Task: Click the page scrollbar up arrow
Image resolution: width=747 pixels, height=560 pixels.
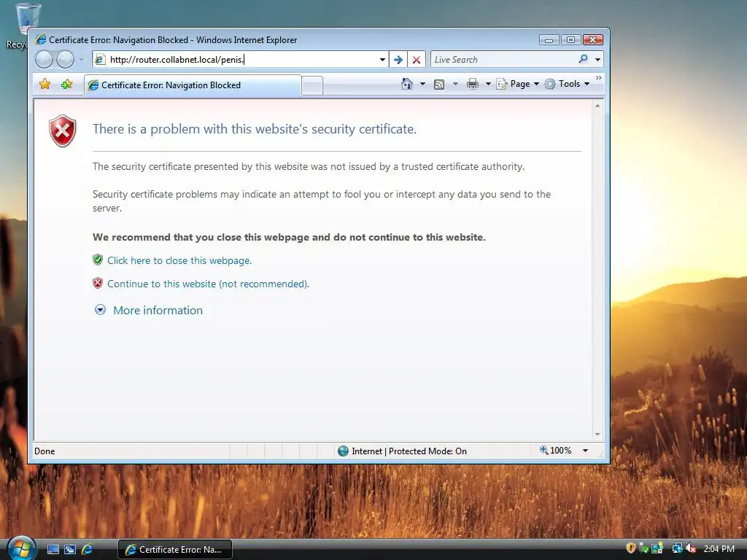Action: tap(597, 106)
